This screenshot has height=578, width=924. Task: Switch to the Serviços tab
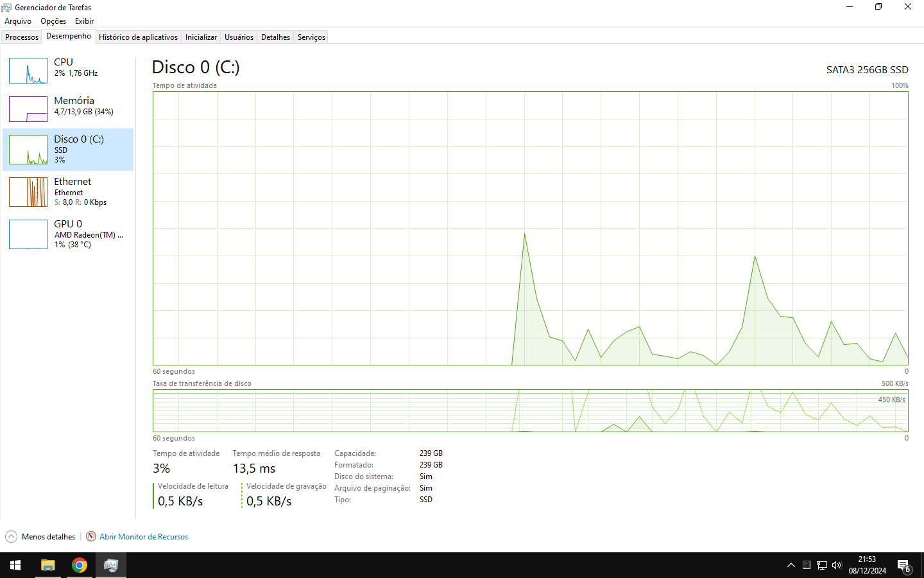(x=311, y=37)
